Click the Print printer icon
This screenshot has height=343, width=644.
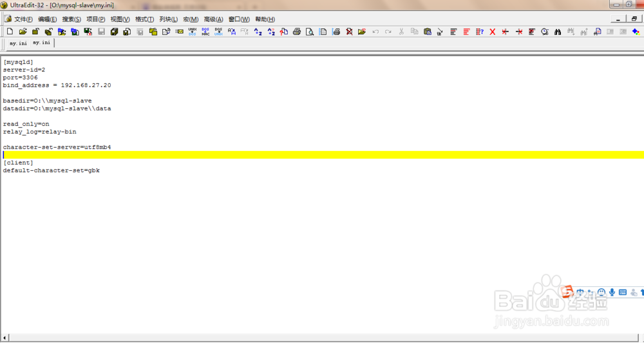(x=297, y=32)
